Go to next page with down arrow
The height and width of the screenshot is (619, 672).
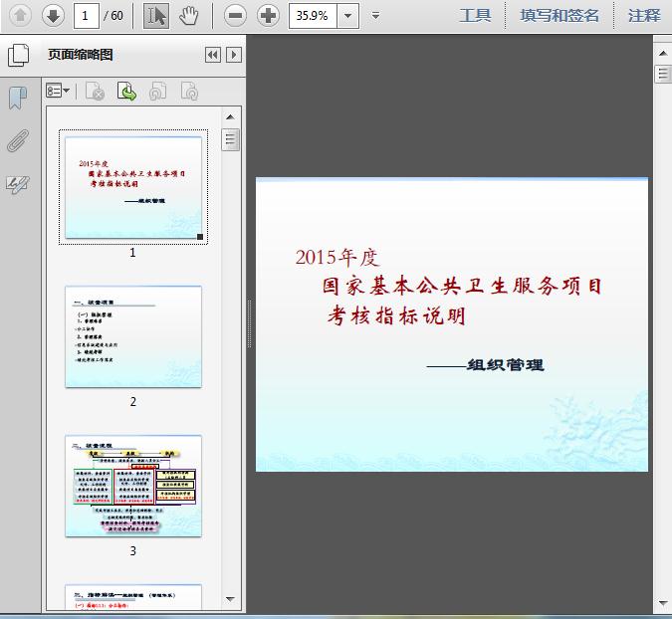tap(53, 16)
